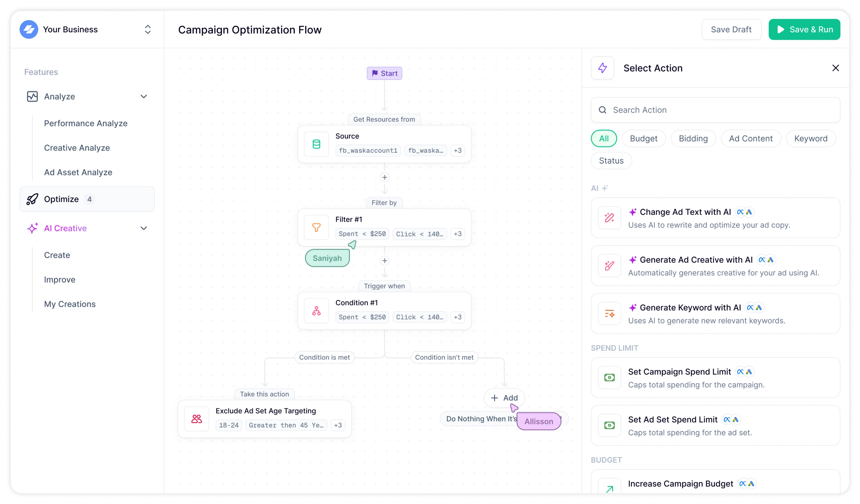Click the Change Ad Text wand icon

click(x=609, y=218)
